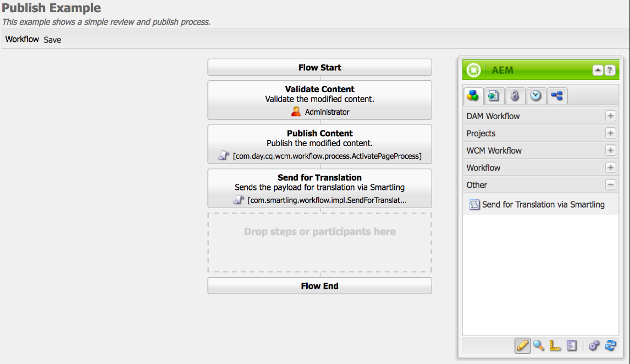
Task: Select the Publish Content step
Action: (x=319, y=144)
